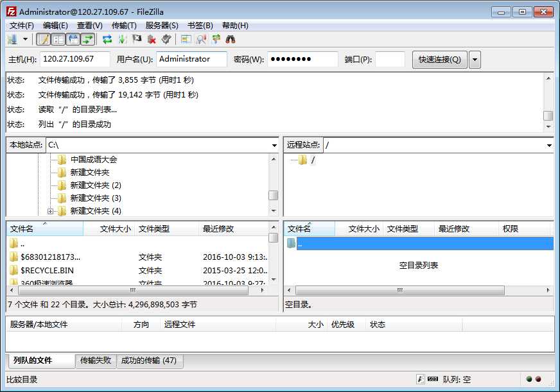
Task: Switch to the 列队的文件 tab
Action: [x=40, y=361]
